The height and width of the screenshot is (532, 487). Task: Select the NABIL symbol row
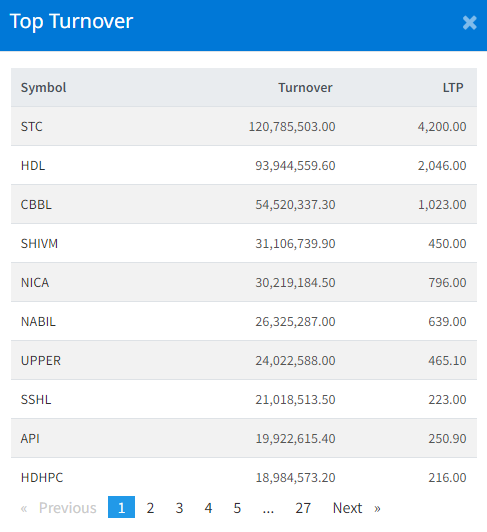tap(244, 322)
